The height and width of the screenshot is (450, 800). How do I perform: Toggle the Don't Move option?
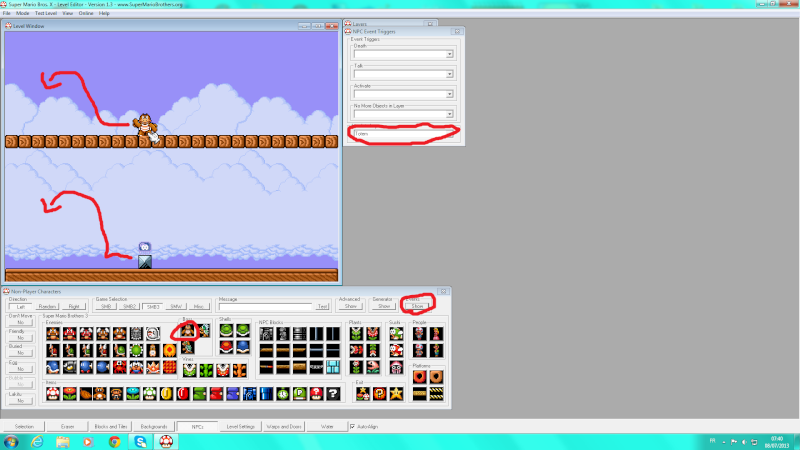21,322
